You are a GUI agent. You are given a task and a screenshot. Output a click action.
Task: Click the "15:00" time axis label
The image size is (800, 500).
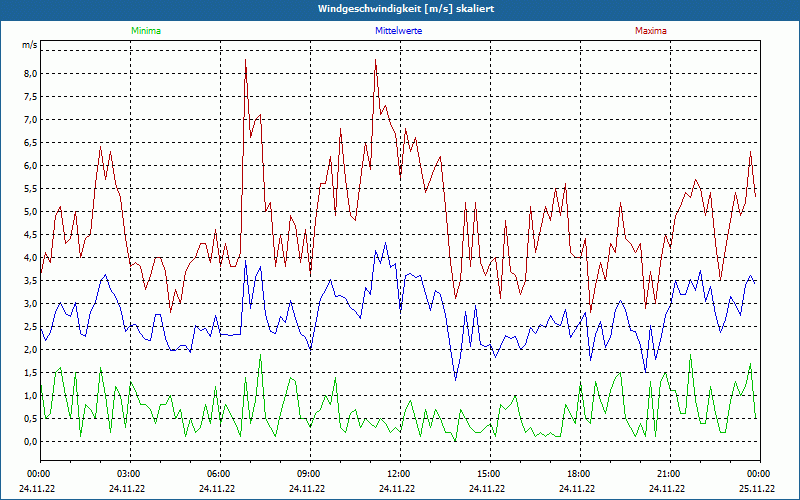pos(488,473)
